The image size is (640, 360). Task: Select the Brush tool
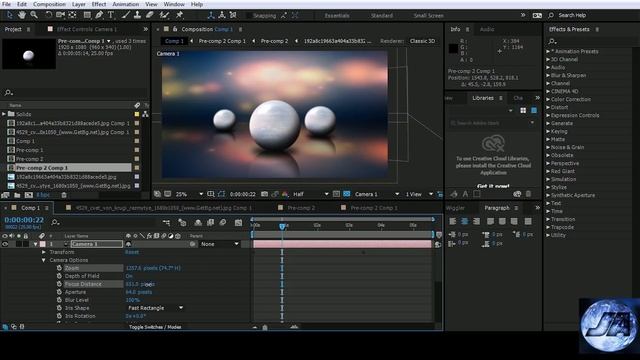[x=126, y=15]
